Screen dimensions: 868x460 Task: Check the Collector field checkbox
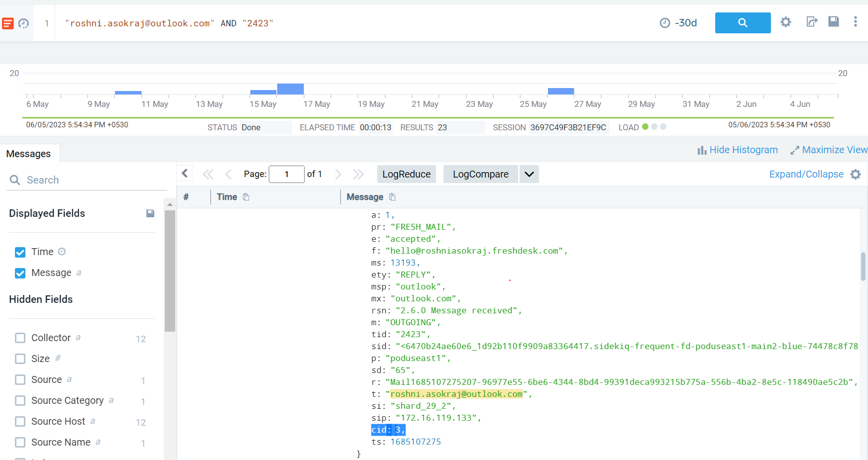coord(20,338)
